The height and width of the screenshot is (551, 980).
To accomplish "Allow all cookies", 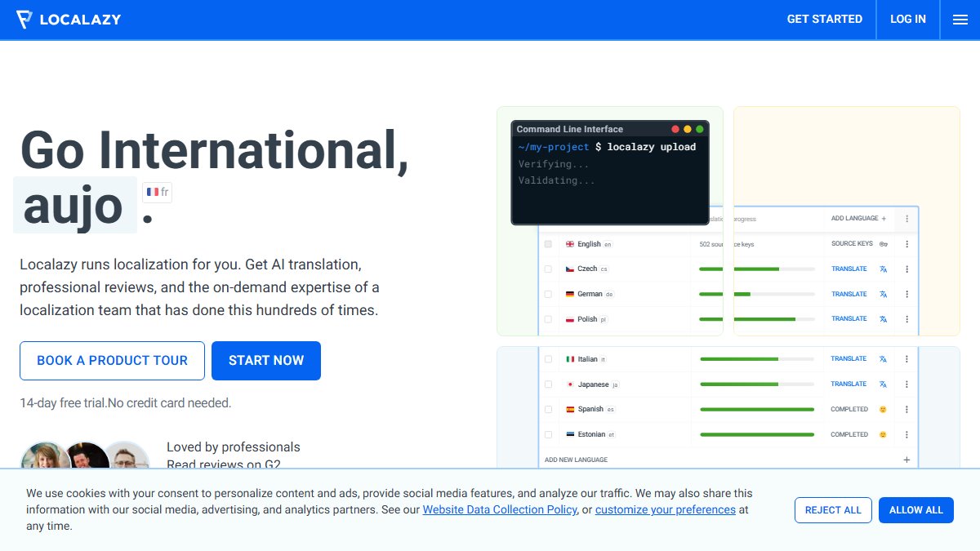I will [916, 510].
